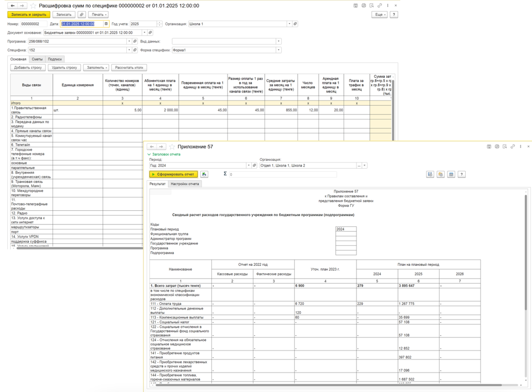Open the Документ основание linked record
The image size is (532, 392).
coord(150,33)
